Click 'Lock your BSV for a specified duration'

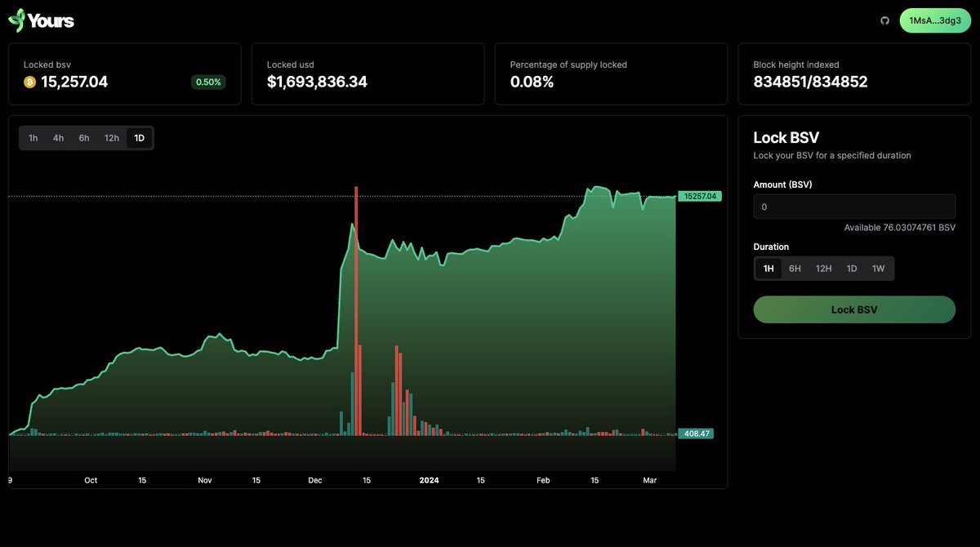coord(832,155)
